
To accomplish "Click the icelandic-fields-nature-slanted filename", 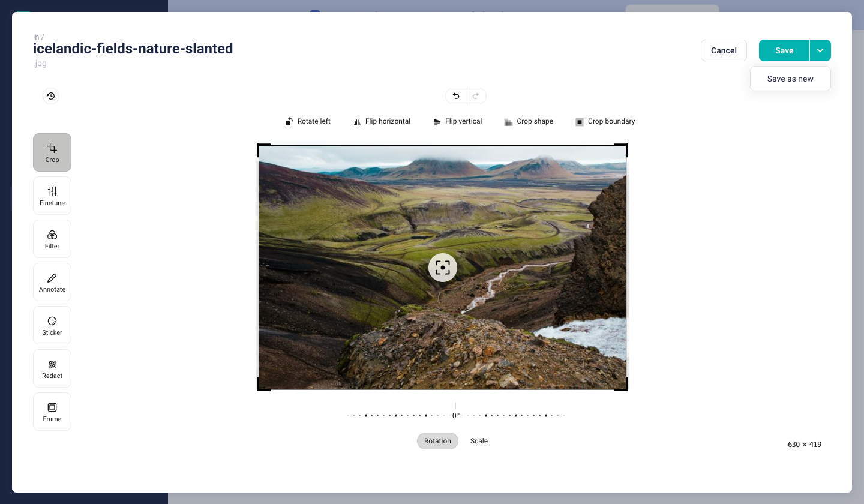I will click(x=133, y=49).
